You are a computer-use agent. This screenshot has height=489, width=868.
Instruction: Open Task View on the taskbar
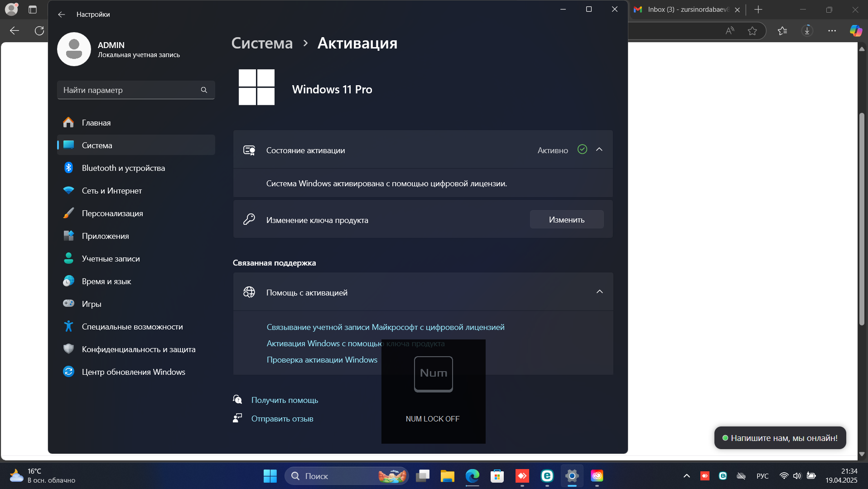pos(423,476)
